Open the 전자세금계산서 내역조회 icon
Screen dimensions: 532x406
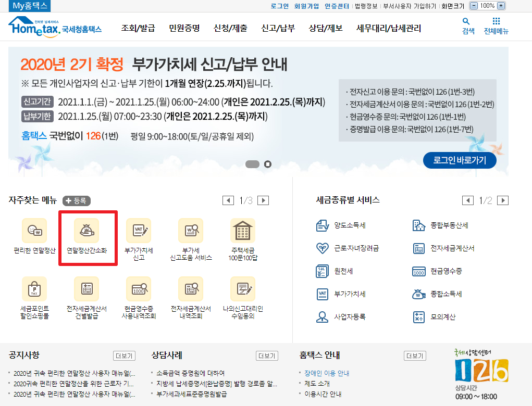tap(191, 289)
